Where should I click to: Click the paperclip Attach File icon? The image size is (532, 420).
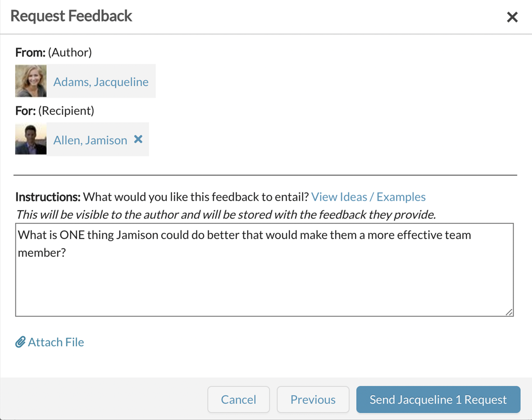pos(19,342)
